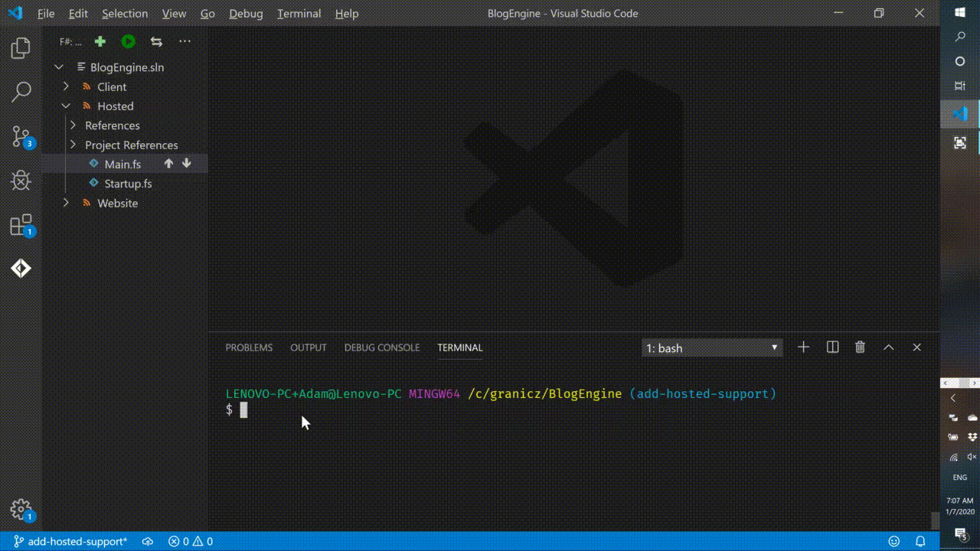The image size is (980, 551).
Task: Move Main.fs up with the up arrow
Action: click(x=168, y=164)
